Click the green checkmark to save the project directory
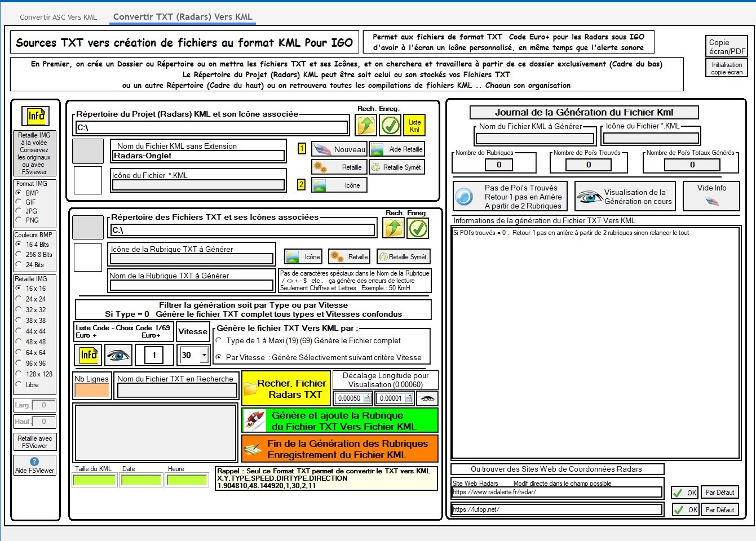756x541 pixels. pos(390,125)
